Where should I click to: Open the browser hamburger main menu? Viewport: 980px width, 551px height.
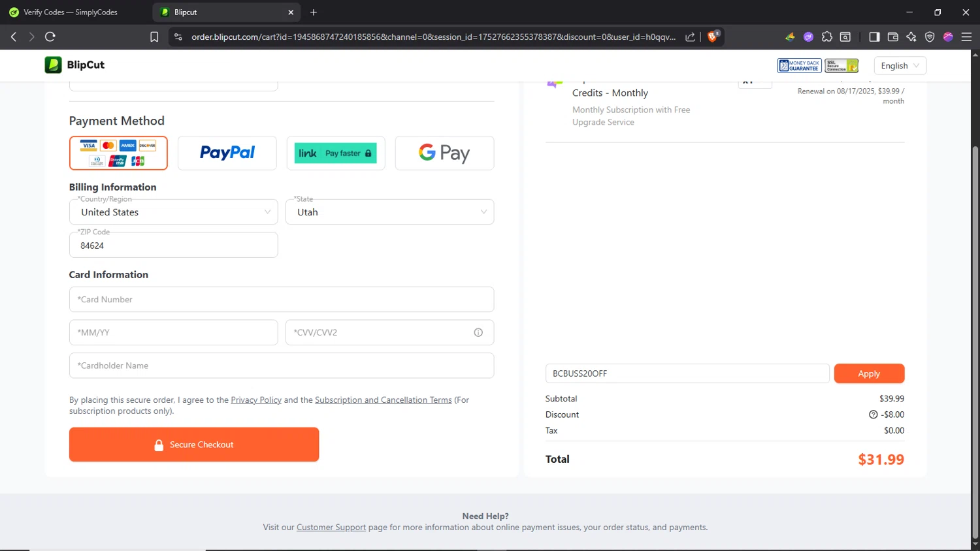[966, 37]
